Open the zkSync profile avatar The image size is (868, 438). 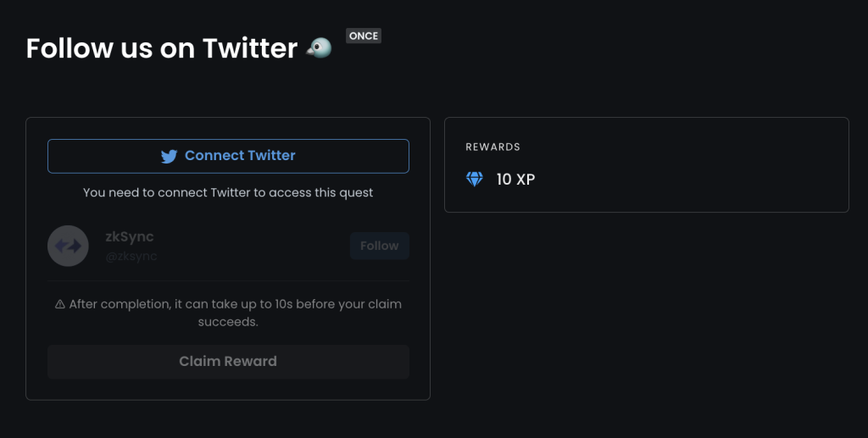[x=68, y=246]
